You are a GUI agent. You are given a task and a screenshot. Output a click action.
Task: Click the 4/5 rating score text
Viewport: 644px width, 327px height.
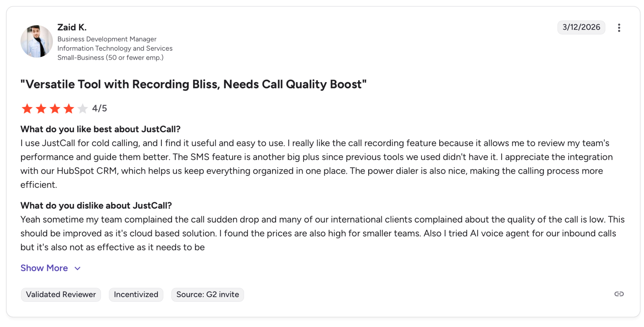(x=99, y=109)
